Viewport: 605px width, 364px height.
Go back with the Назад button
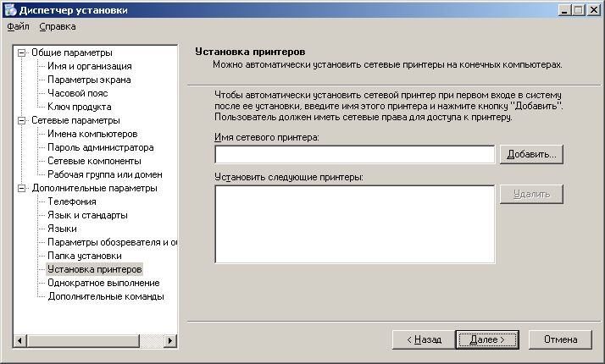tap(424, 339)
